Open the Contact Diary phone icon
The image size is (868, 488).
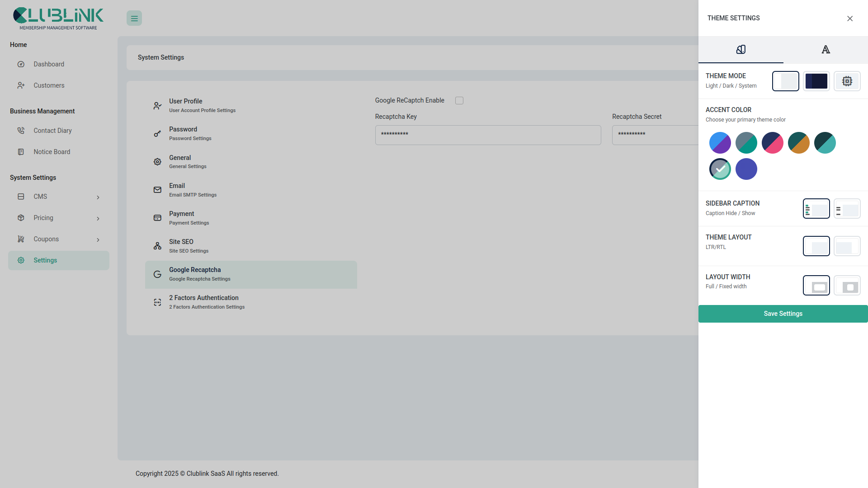[x=21, y=130]
